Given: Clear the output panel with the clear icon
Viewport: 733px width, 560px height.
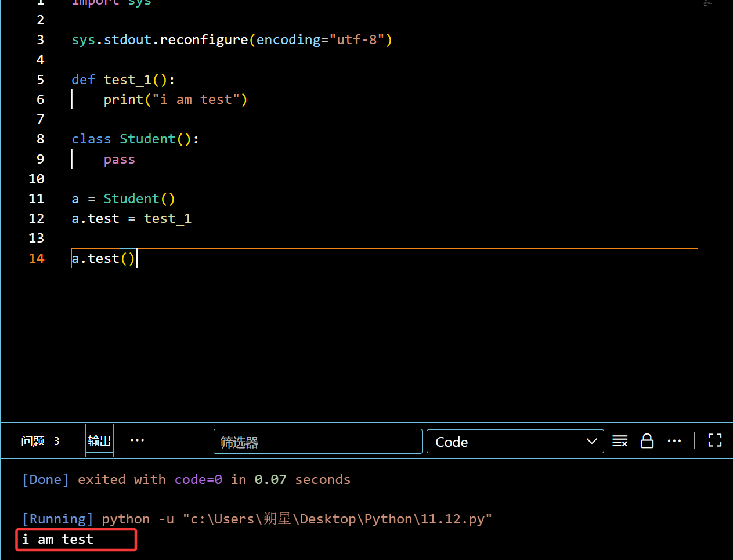Looking at the screenshot, I should point(620,441).
